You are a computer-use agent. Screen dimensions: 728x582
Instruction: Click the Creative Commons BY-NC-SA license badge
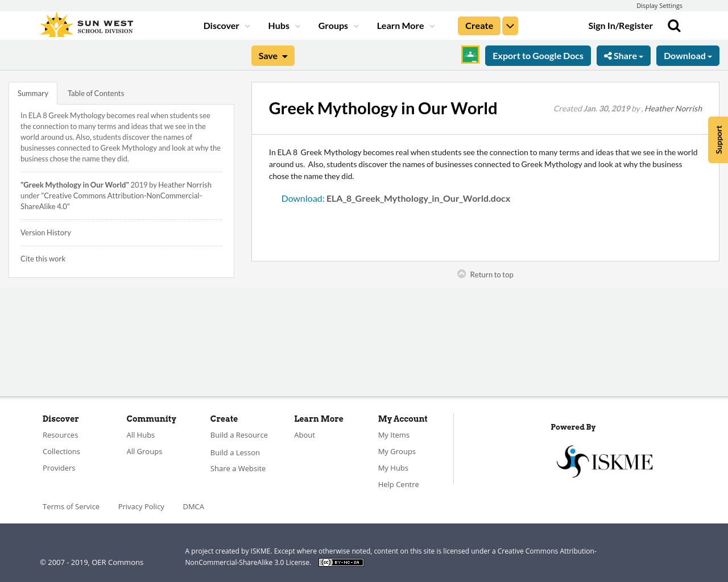pyautogui.click(x=341, y=562)
